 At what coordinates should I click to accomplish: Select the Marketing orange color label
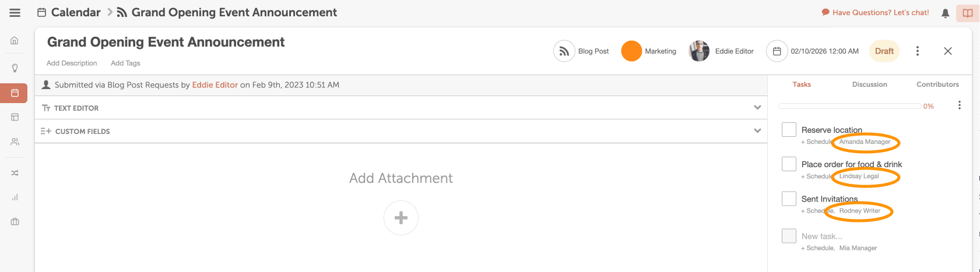(631, 51)
